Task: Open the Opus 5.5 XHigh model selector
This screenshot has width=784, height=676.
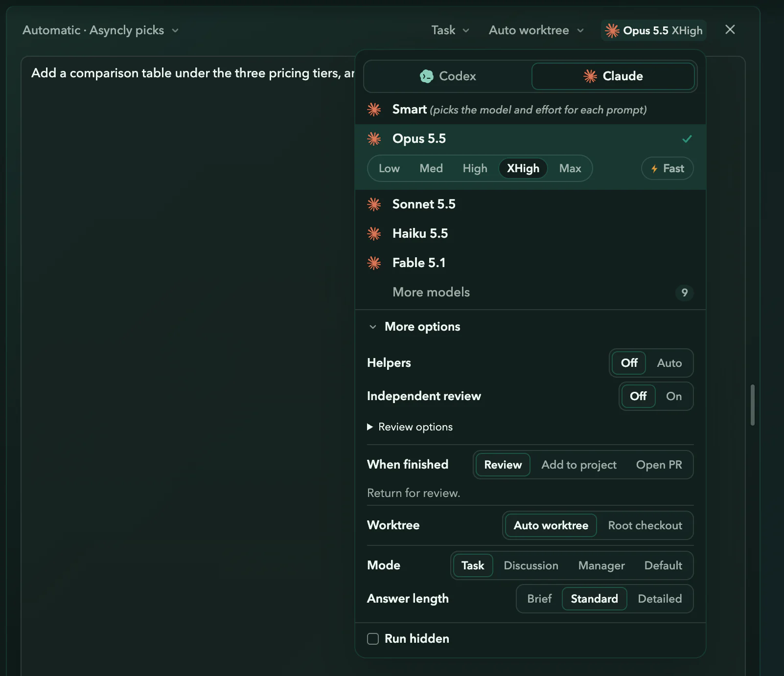Action: tap(654, 30)
